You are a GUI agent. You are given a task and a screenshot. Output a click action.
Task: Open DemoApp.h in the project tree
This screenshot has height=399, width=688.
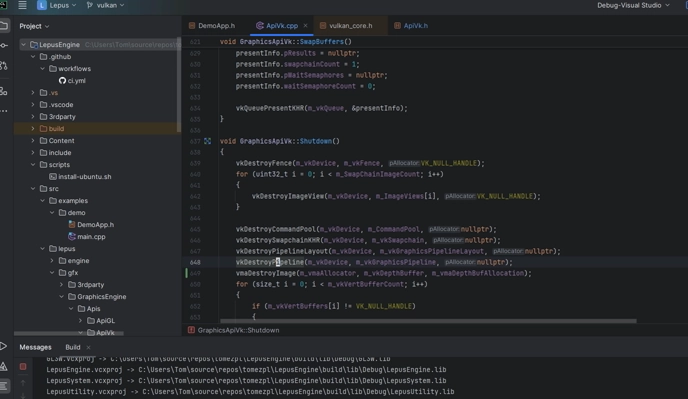pyautogui.click(x=91, y=225)
